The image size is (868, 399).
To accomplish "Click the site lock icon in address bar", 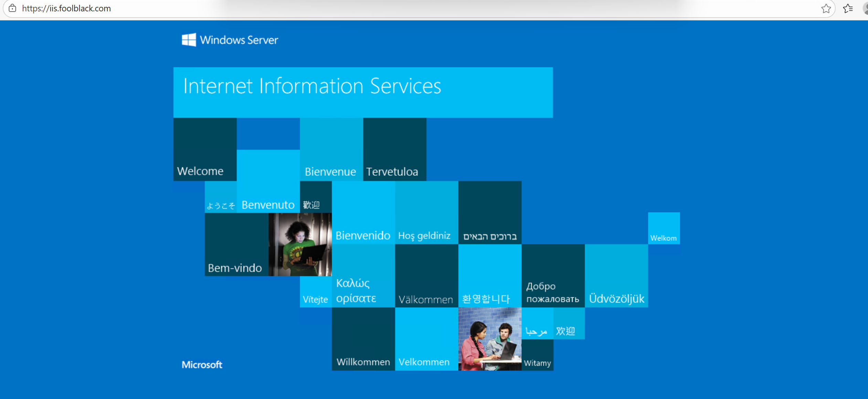I will pos(12,8).
